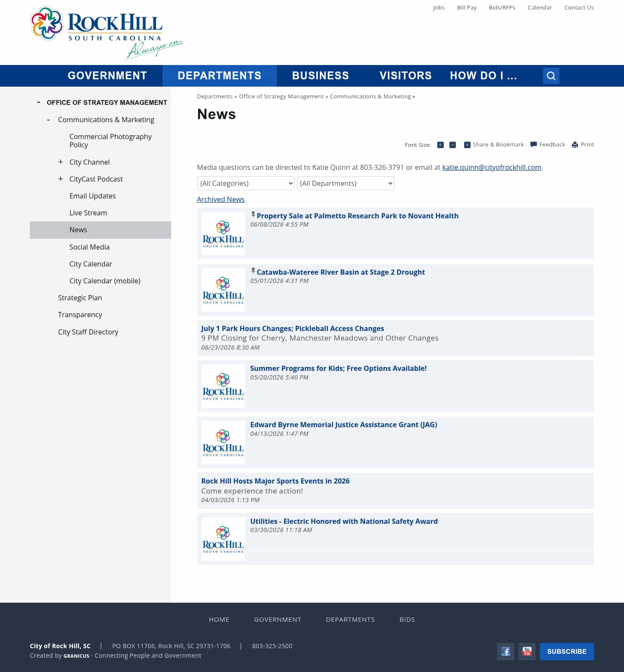Open Utilities Electric National Safety Award article
This screenshot has width=624, height=672.
click(x=344, y=521)
